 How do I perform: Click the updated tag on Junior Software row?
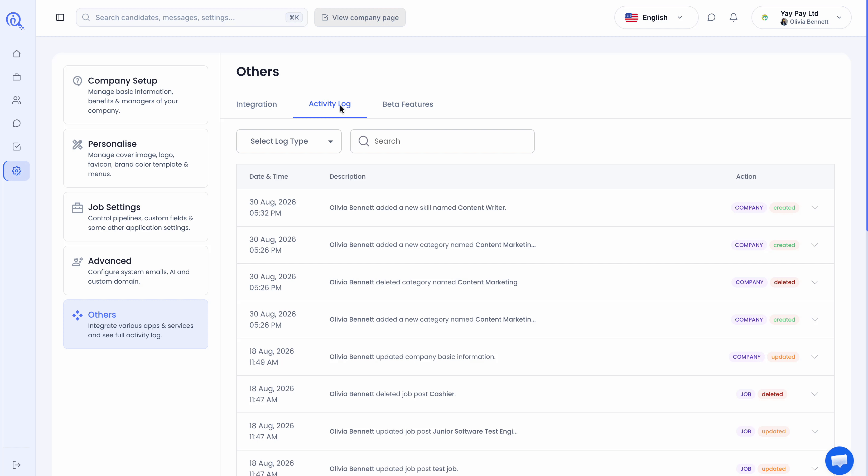(774, 431)
